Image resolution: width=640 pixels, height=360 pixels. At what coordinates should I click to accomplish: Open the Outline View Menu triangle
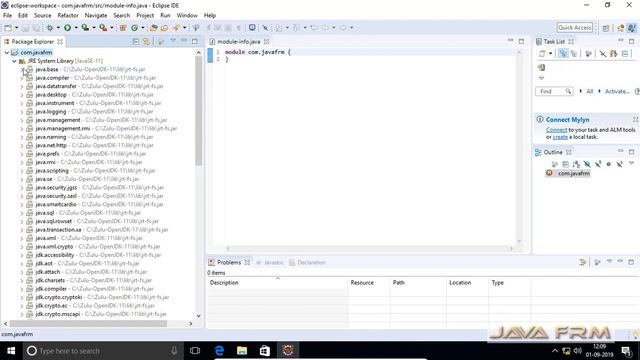631,164
